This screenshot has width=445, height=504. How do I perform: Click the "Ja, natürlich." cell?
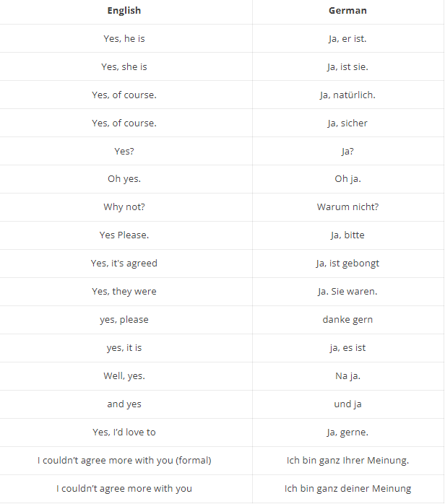(347, 95)
